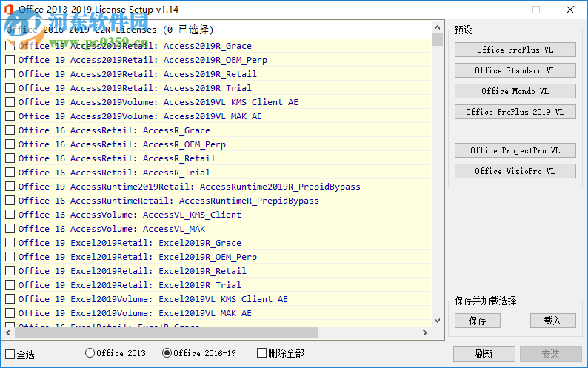The height and width of the screenshot is (368, 588).
Task: Tick the Access2019R_Retail checkbox
Action: [x=10, y=74]
